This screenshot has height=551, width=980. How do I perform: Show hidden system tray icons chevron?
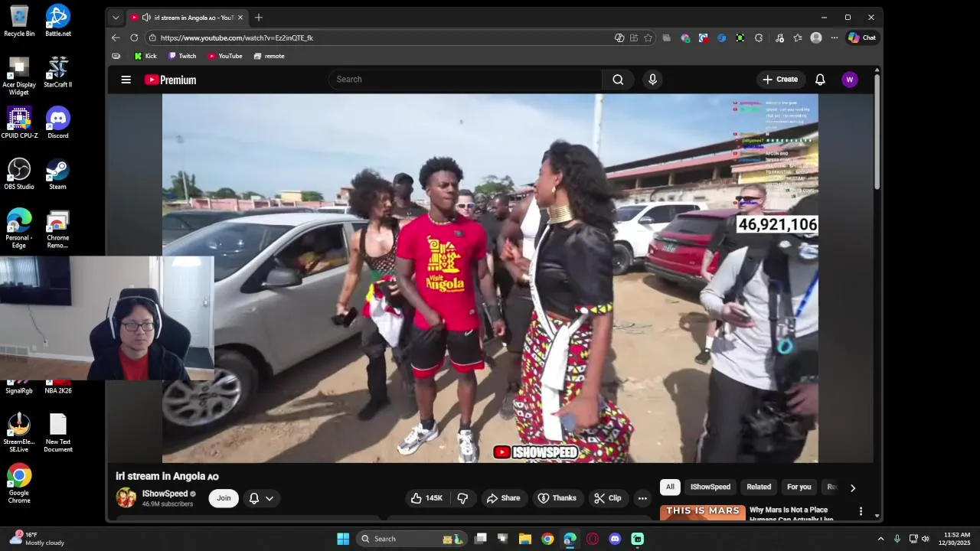click(880, 539)
